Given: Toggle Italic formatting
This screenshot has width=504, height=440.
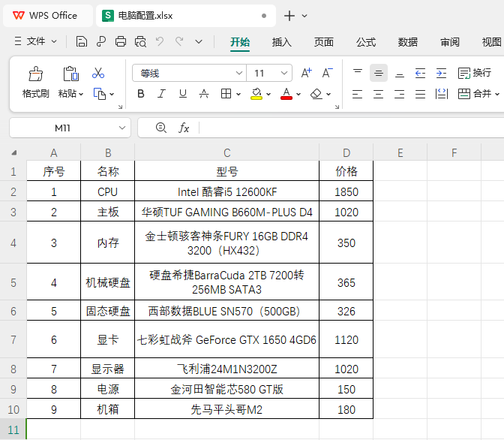Looking at the screenshot, I should (162, 94).
